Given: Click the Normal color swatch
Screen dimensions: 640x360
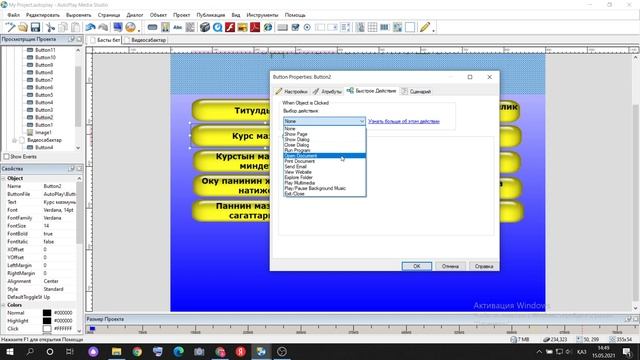Looking at the screenshot, I should click(x=47, y=313).
